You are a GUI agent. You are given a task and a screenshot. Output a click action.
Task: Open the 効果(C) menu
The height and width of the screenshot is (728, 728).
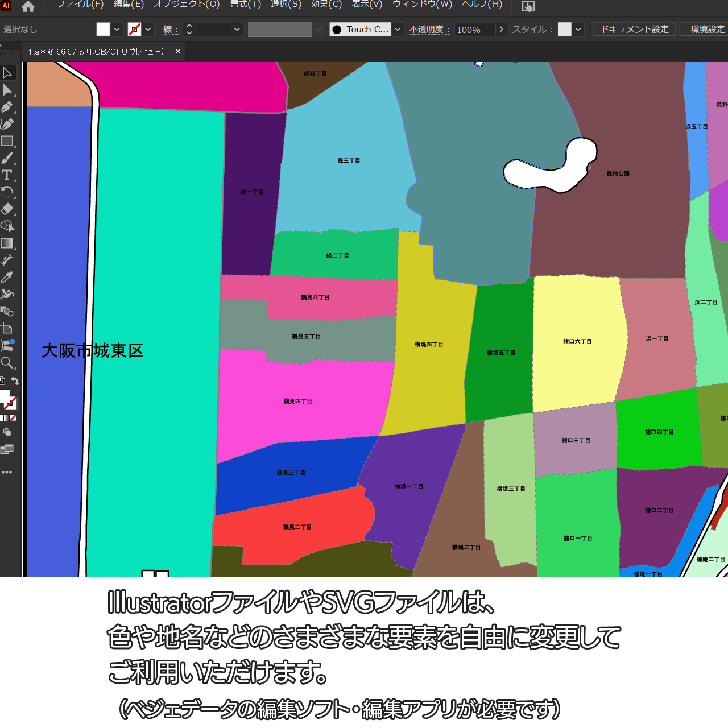tap(326, 5)
